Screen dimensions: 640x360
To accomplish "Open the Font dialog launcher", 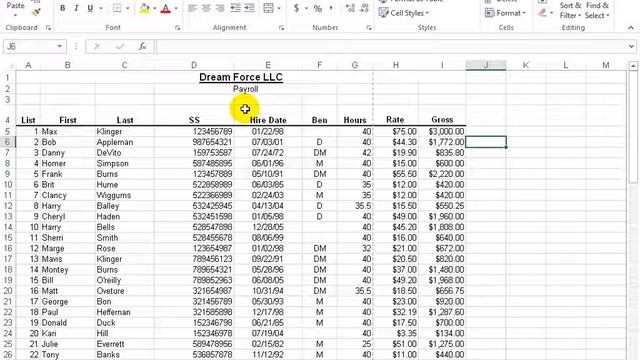I will click(x=178, y=28).
